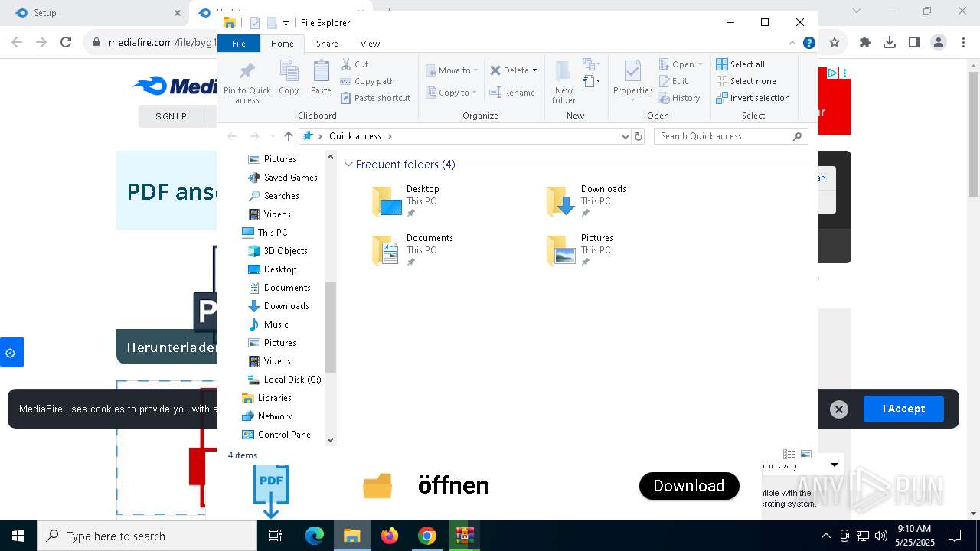The image size is (980, 551).
Task: Click the Download button on webpage
Action: [689, 486]
